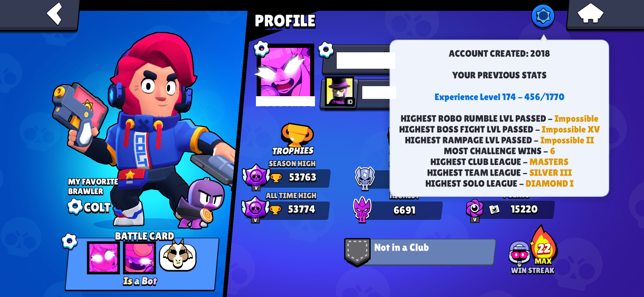
Task: Open the 15220 mastery points stat
Action: click(510, 210)
